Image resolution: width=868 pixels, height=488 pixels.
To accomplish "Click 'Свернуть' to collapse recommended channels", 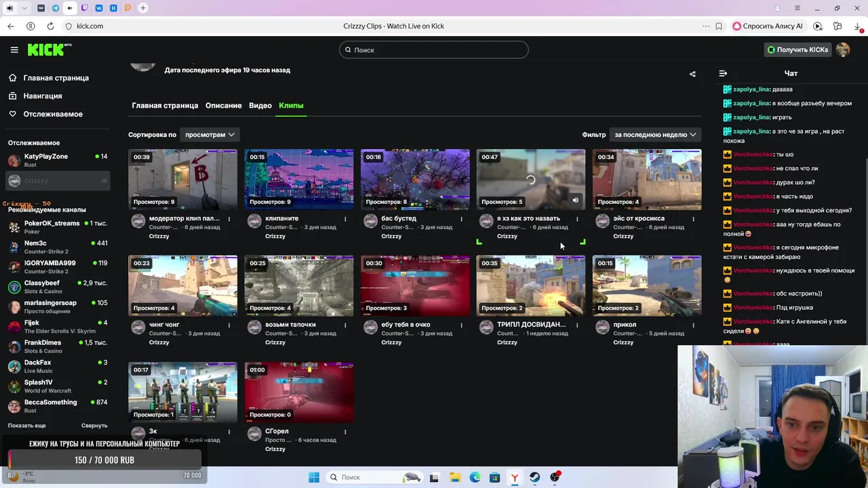I will click(94, 426).
